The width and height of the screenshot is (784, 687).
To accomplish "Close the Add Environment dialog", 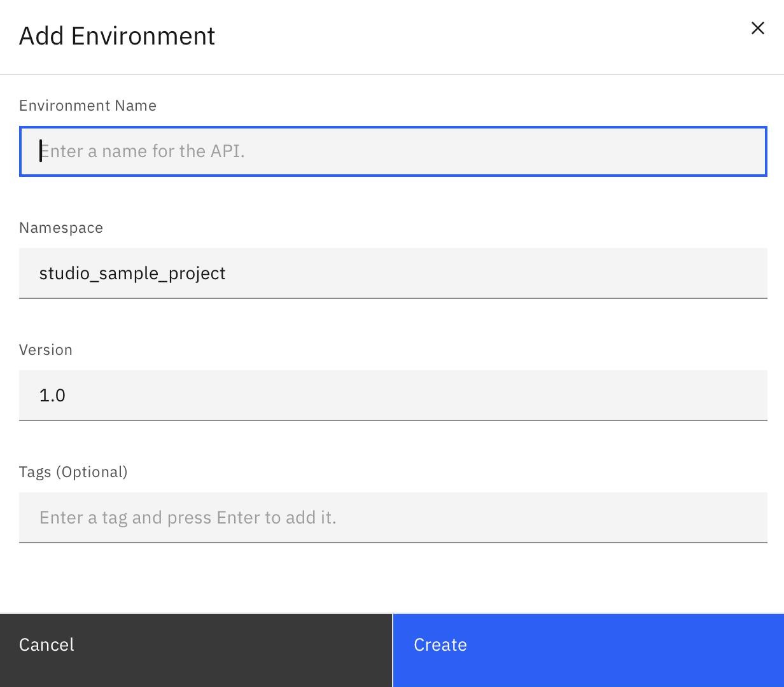I will point(757,28).
